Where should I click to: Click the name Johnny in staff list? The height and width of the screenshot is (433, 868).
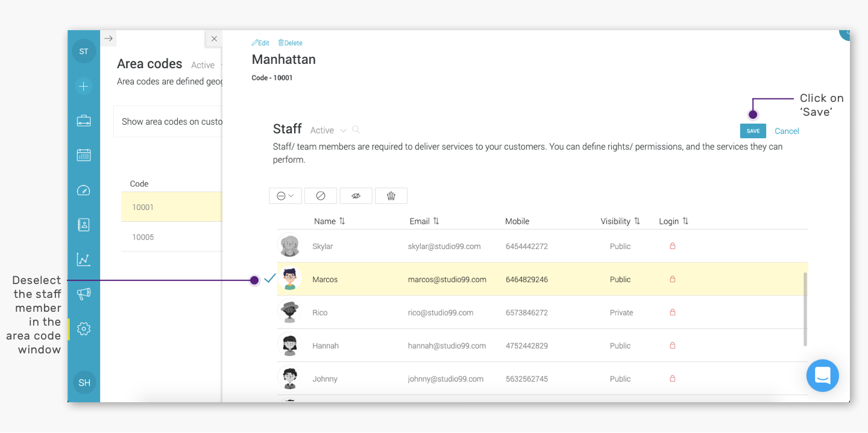point(325,379)
